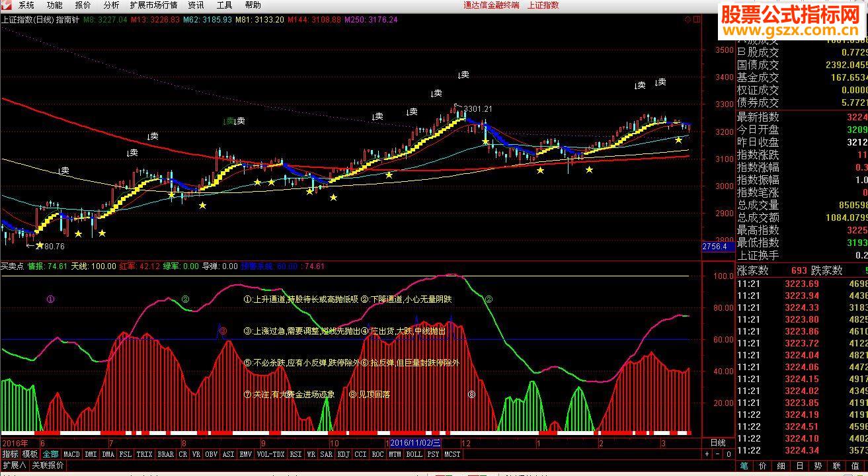
Task: Apply the KDJ indicator
Action: point(344,455)
